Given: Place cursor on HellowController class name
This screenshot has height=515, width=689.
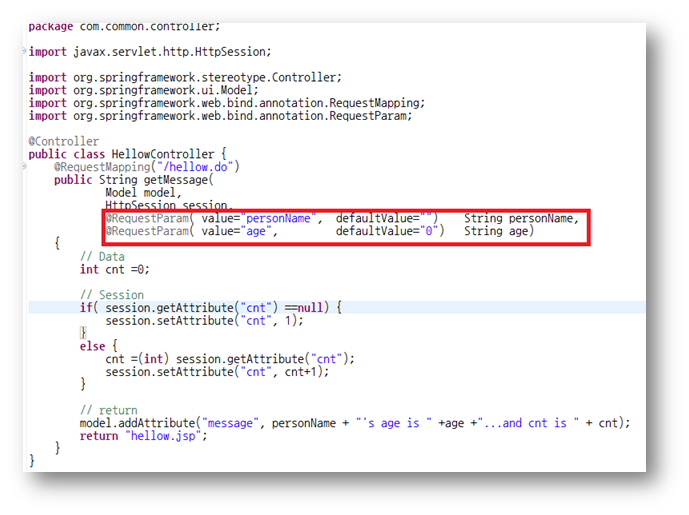Looking at the screenshot, I should click(163, 154).
